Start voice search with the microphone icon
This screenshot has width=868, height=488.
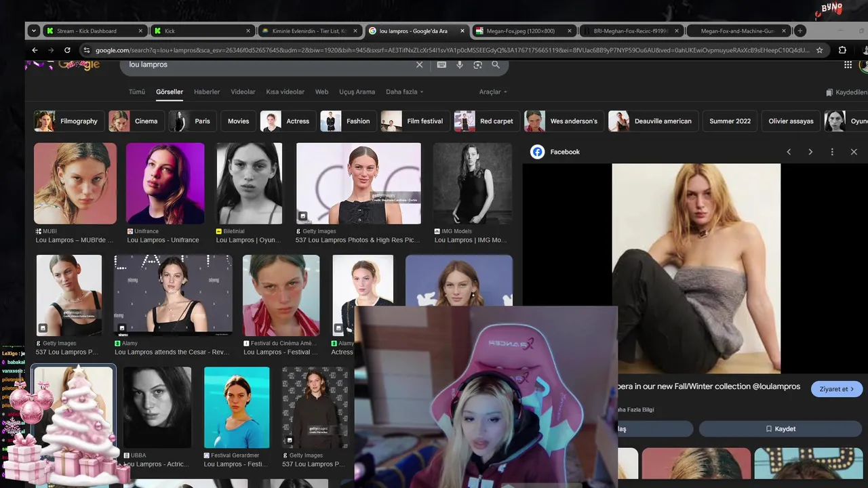460,64
